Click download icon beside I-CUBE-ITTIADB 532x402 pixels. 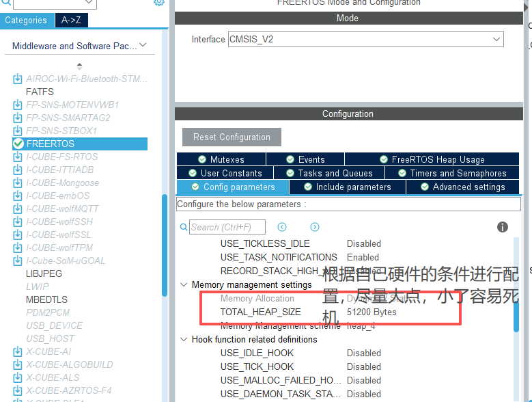[x=18, y=170]
